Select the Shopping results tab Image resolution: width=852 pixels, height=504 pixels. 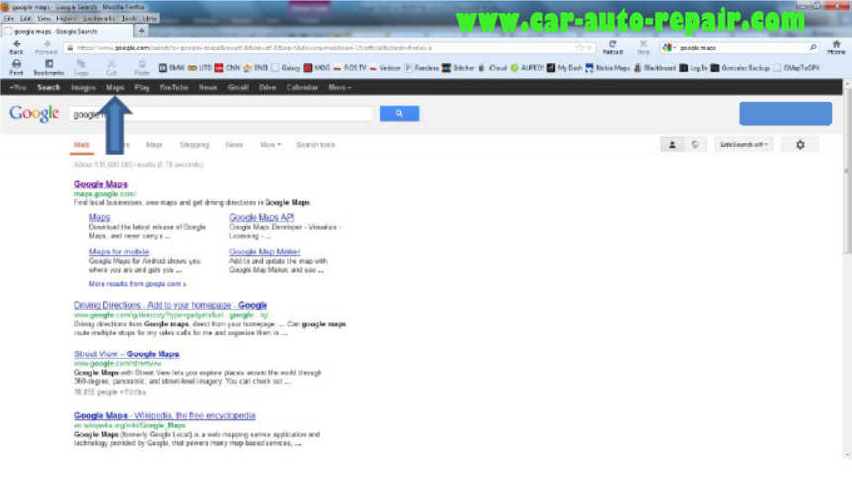[x=194, y=144]
